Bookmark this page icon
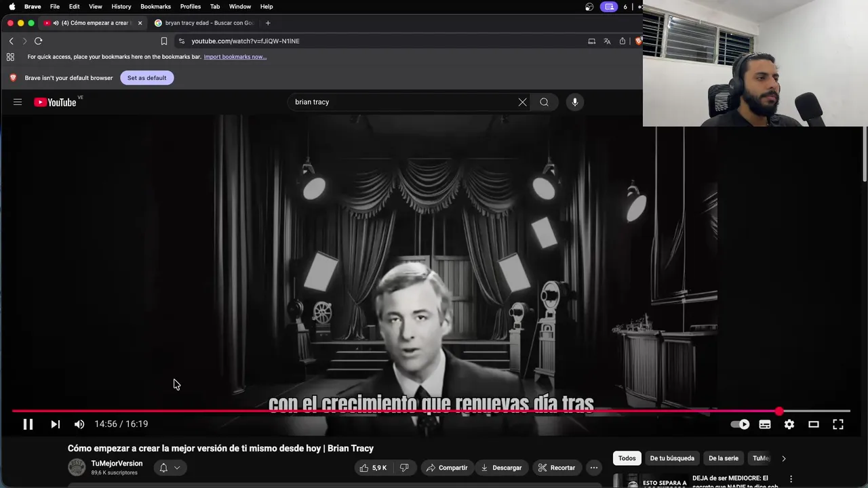868x488 pixels. (x=164, y=41)
